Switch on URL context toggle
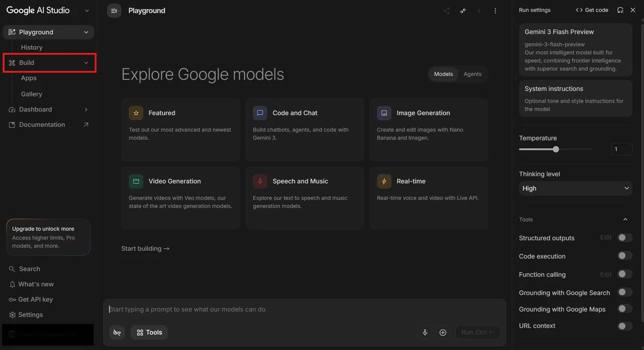Screen dimensions: 644x350 click(625, 326)
